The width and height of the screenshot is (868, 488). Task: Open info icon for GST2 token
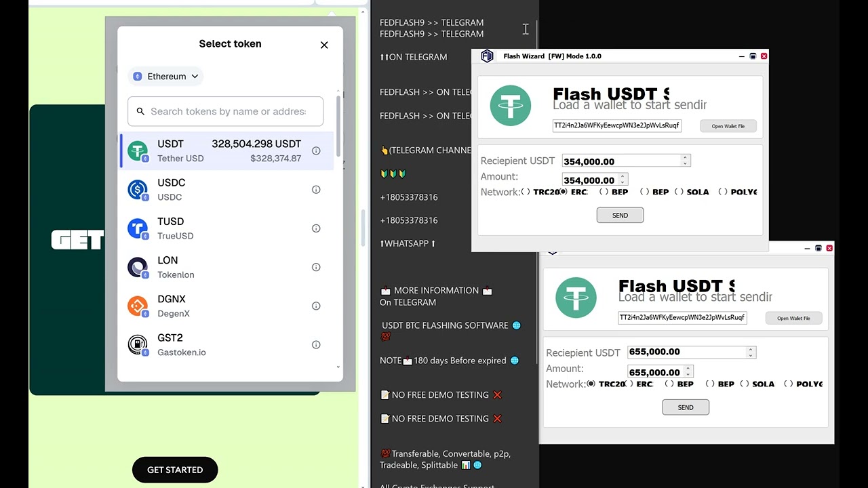point(316,344)
